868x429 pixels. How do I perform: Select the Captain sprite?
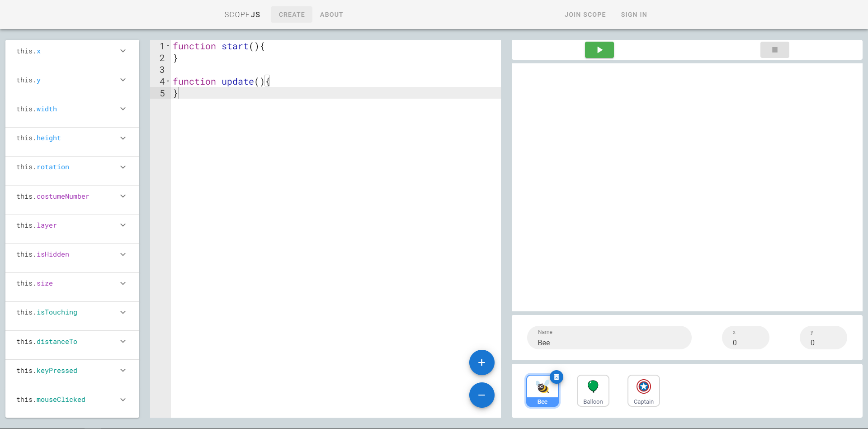point(643,391)
